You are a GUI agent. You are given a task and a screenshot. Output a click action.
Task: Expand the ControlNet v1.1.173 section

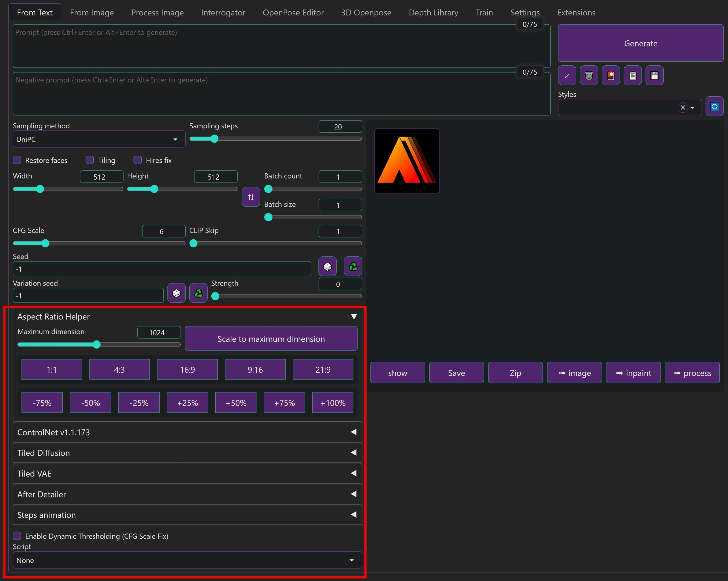click(187, 432)
